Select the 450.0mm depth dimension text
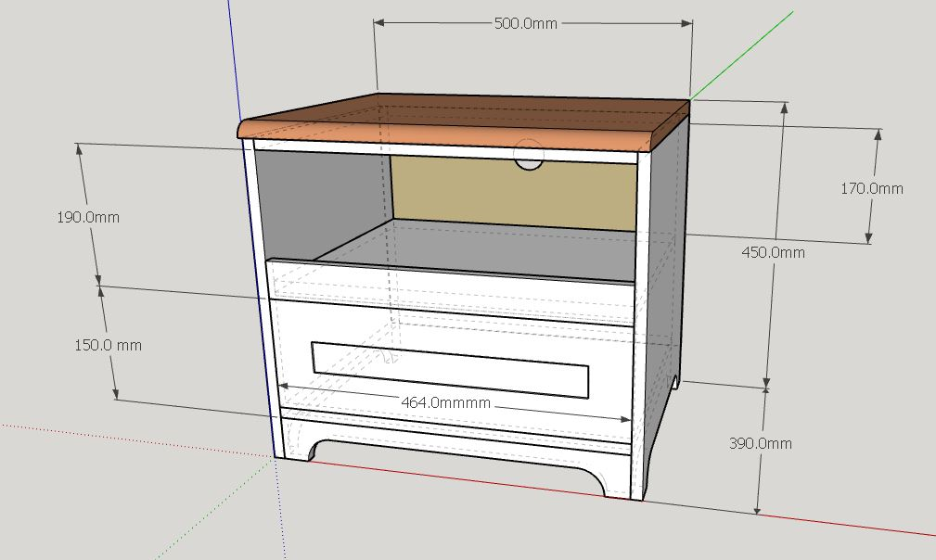 point(773,252)
